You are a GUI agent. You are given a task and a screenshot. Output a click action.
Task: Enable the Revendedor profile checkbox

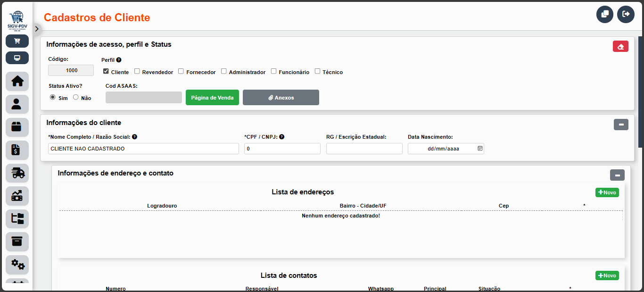(x=137, y=71)
